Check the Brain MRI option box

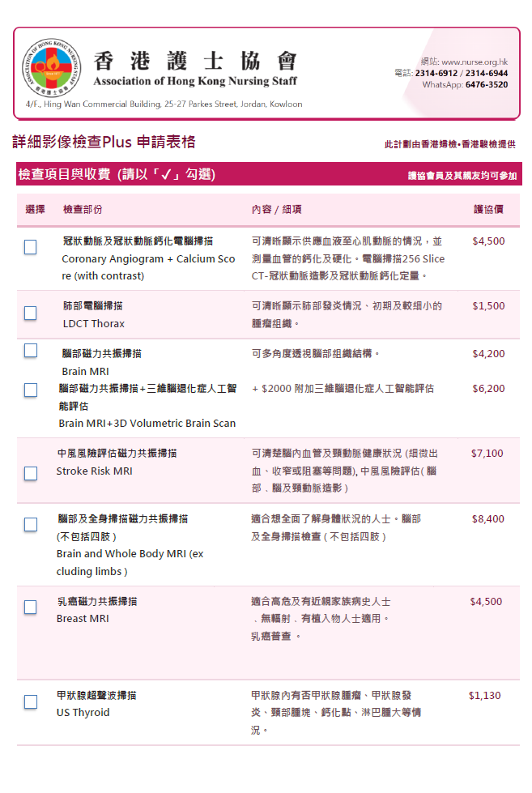pyautogui.click(x=30, y=351)
